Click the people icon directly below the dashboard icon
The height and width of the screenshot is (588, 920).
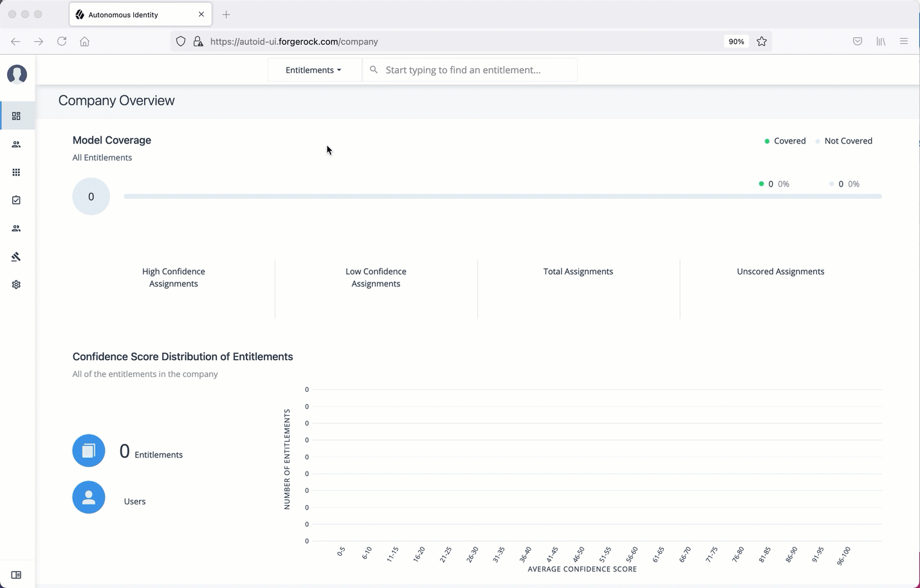pos(16,145)
